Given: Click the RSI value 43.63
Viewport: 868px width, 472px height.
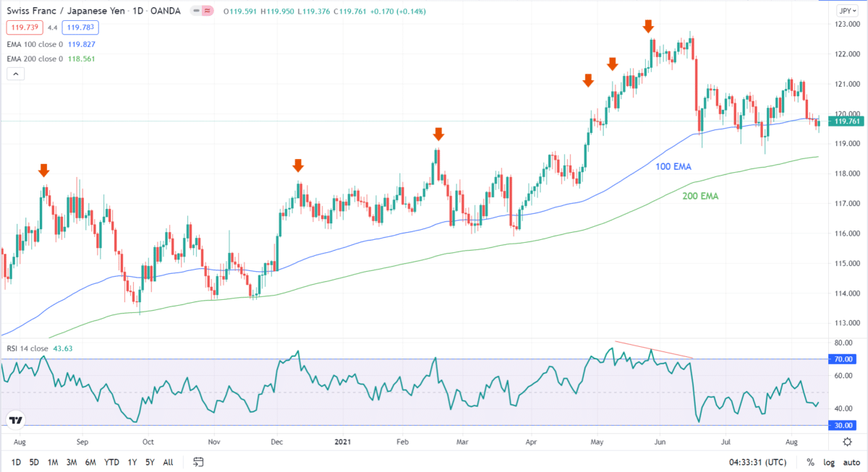Looking at the screenshot, I should [63, 348].
